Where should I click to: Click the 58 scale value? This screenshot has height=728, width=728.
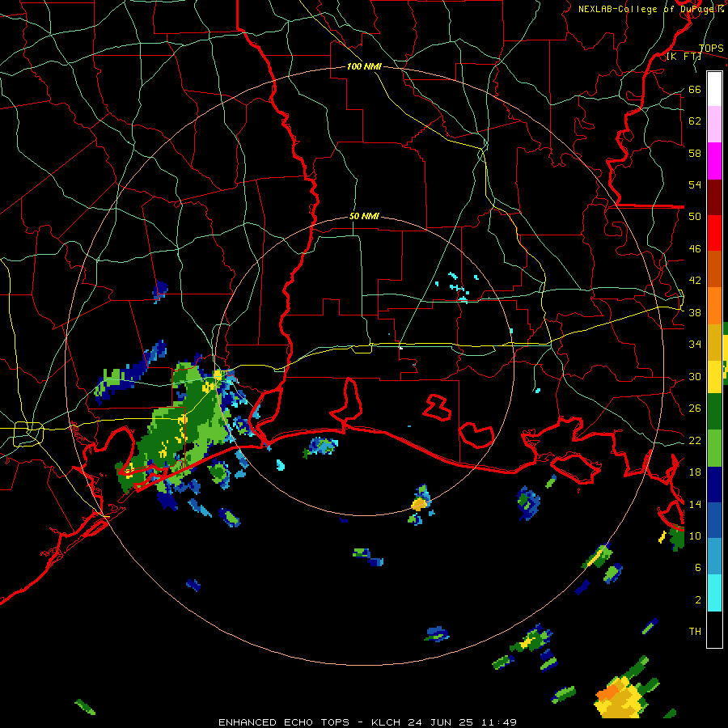pos(695,153)
